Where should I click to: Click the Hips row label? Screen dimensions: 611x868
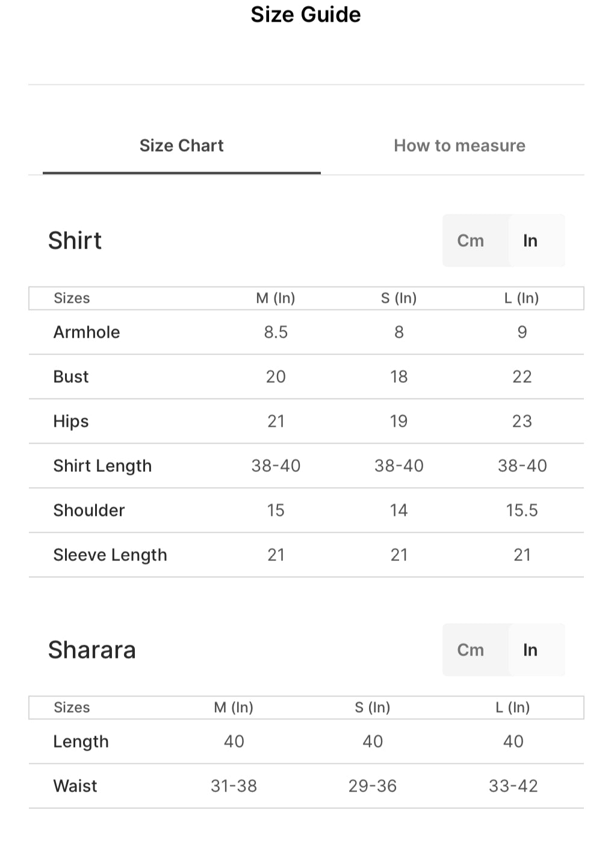coord(71,421)
